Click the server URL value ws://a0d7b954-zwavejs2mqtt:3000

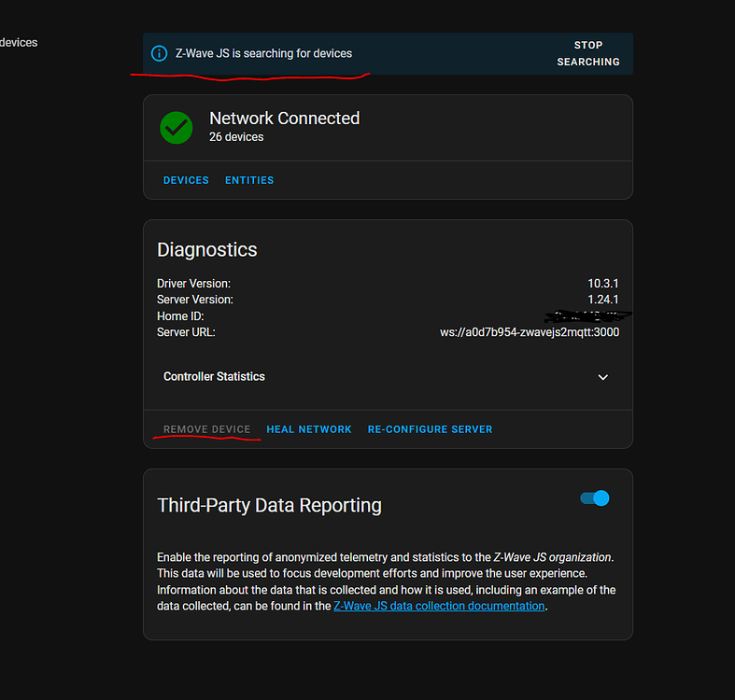tap(530, 332)
